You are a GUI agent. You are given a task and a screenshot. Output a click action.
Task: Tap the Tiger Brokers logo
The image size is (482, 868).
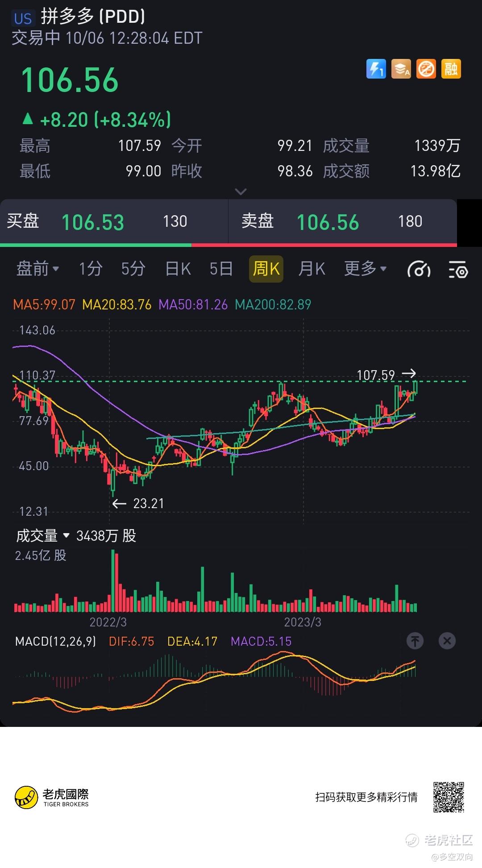click(52, 797)
